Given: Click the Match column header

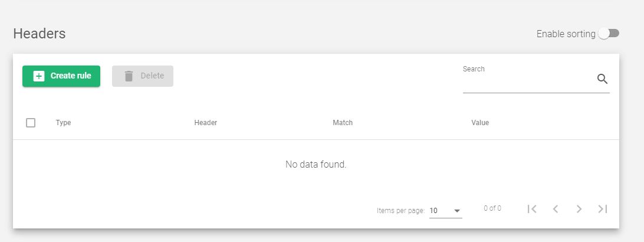Looking at the screenshot, I should pyautogui.click(x=343, y=122).
